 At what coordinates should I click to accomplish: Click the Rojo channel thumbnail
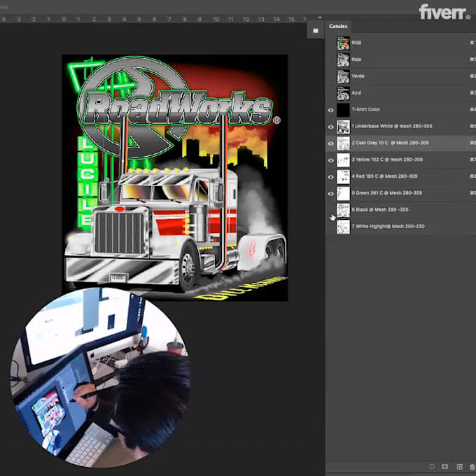click(343, 59)
